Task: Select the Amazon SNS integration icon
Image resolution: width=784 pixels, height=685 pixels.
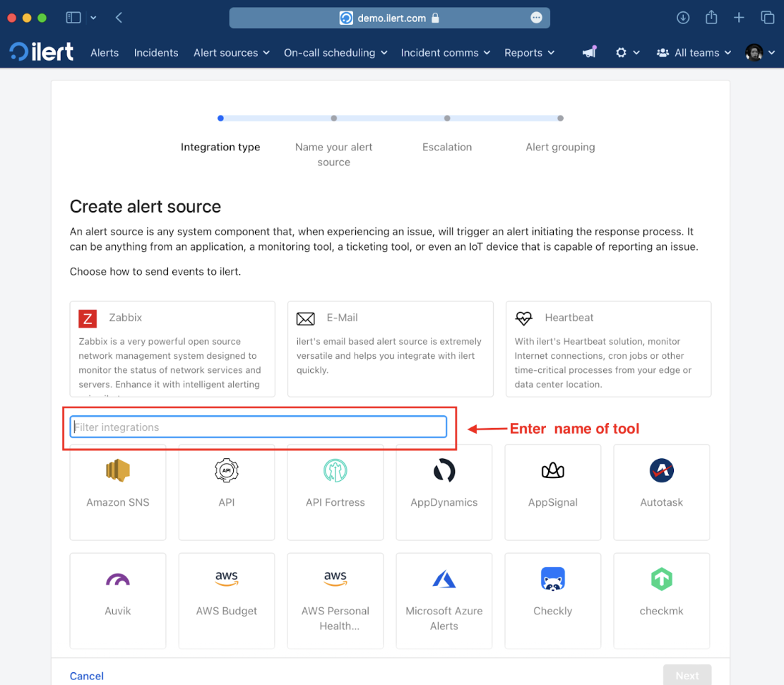Action: 118,470
